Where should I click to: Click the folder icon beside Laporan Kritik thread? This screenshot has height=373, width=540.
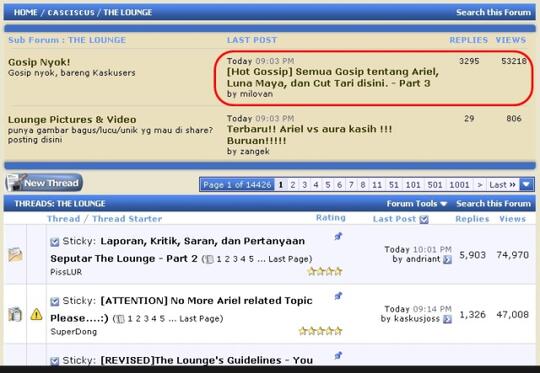pyautogui.click(x=15, y=255)
